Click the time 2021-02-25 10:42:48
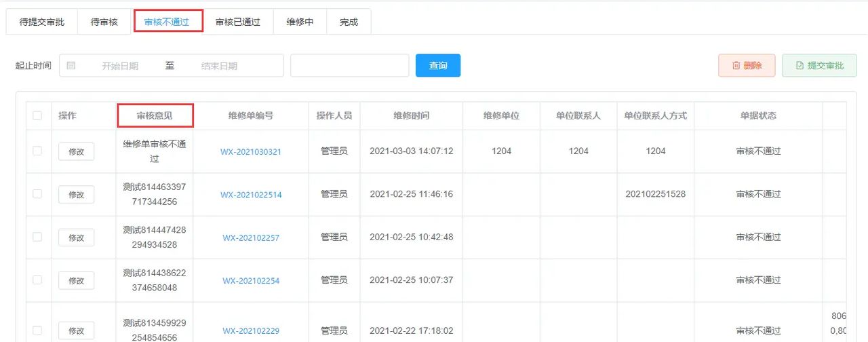The width and height of the screenshot is (868, 342). tap(412, 237)
